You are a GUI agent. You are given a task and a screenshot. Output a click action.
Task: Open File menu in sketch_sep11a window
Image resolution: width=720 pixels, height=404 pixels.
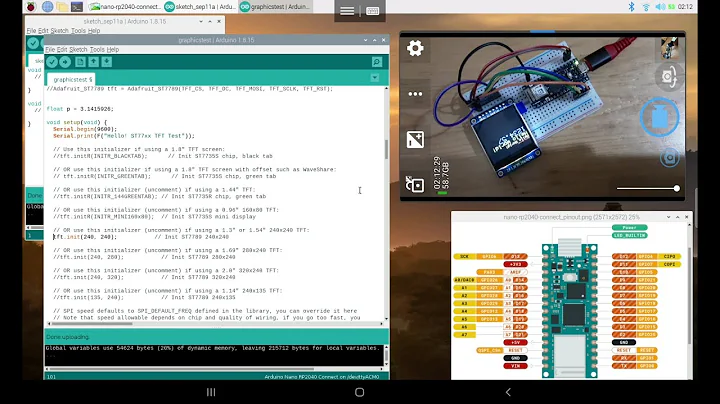pyautogui.click(x=31, y=31)
